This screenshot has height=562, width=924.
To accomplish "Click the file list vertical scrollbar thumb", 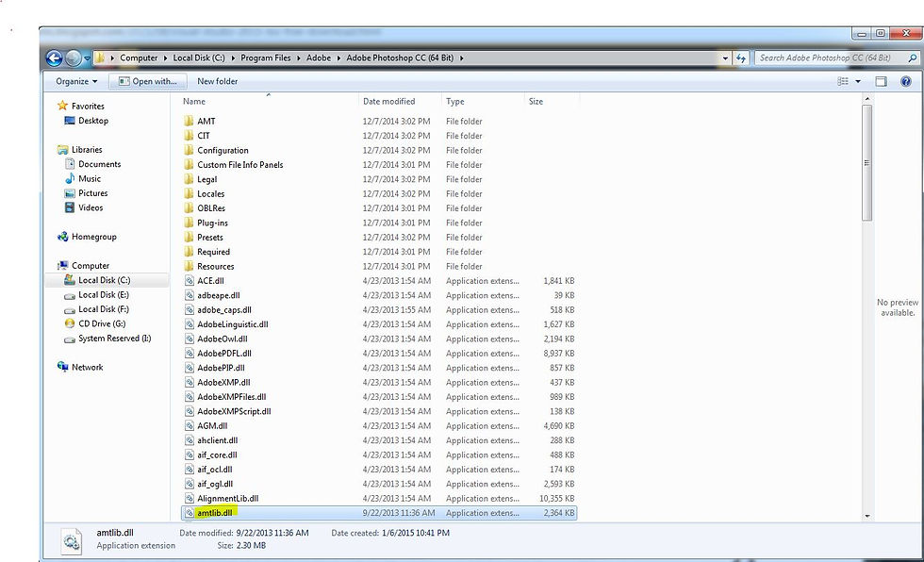I will coord(866,163).
